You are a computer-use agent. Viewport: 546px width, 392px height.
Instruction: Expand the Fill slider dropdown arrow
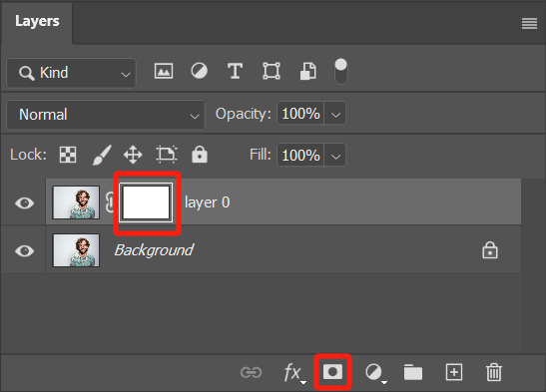[335, 156]
